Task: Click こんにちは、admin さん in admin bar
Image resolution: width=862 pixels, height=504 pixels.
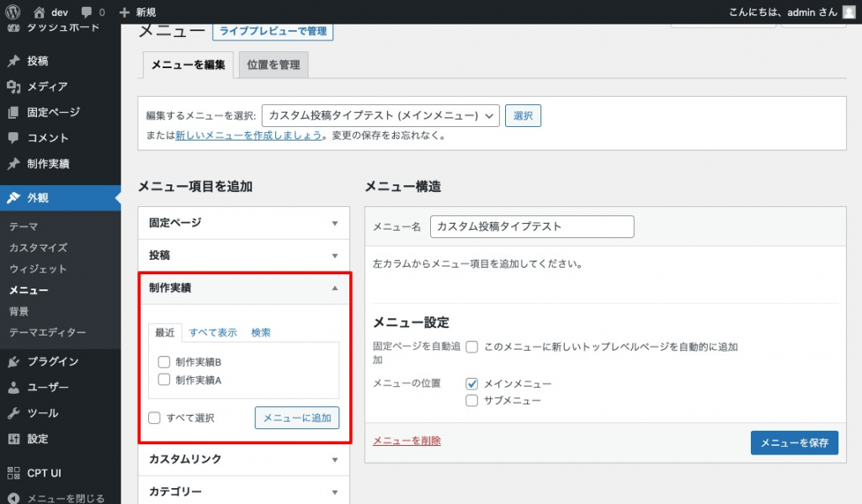Action: point(783,12)
